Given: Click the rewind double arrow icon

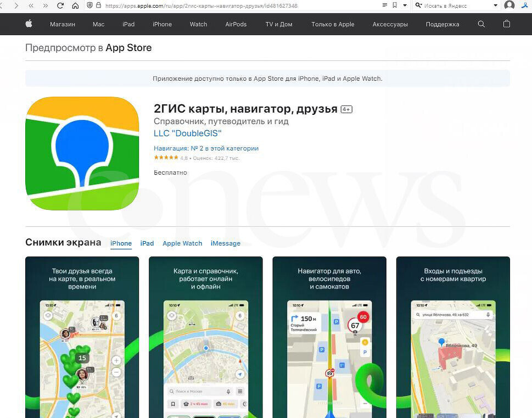Looking at the screenshot, I should point(31,5).
